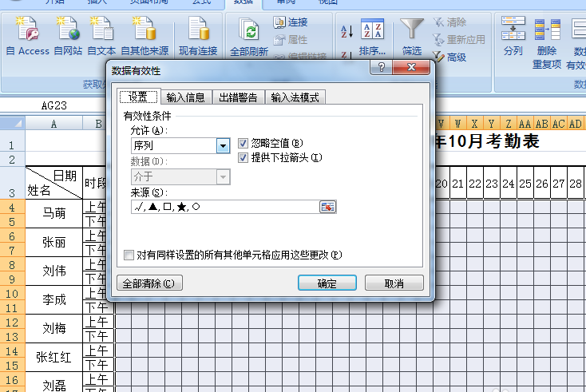Toggle the Filter (筛选) funnel
Viewport: 586px width, 392px height.
click(x=411, y=37)
